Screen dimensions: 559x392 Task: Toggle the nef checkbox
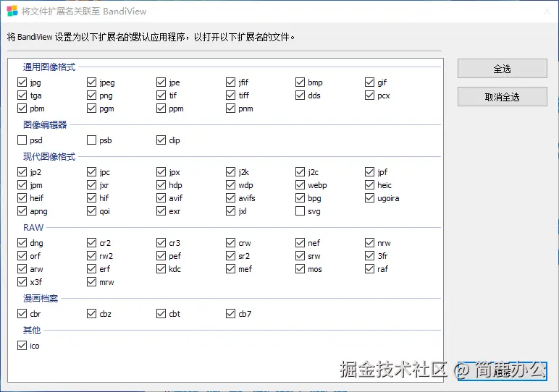300,243
